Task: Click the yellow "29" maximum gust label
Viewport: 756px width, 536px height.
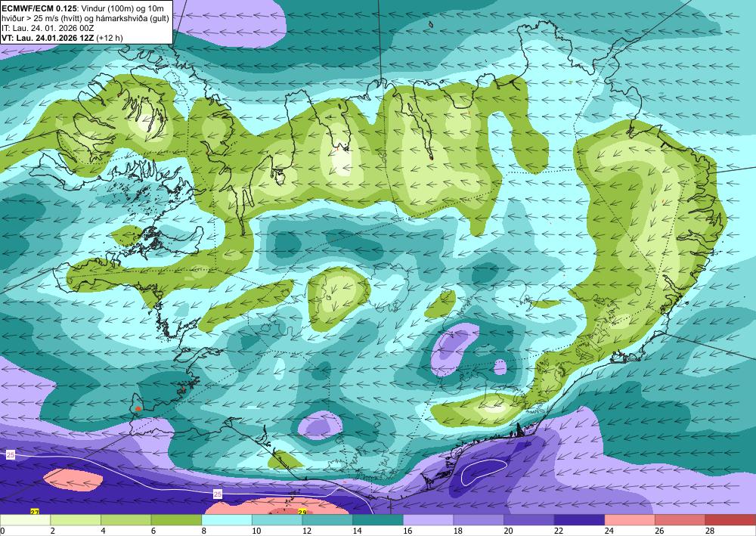Action: (302, 512)
